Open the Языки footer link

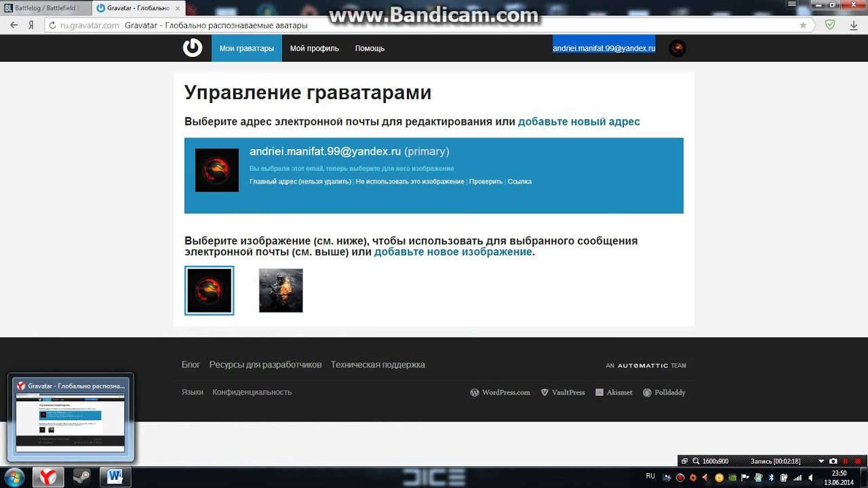193,392
